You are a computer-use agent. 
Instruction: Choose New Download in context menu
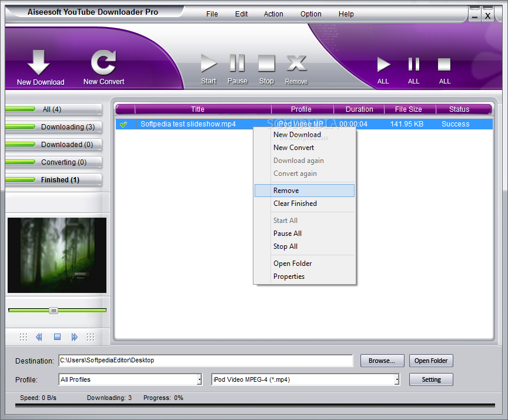click(x=305, y=135)
